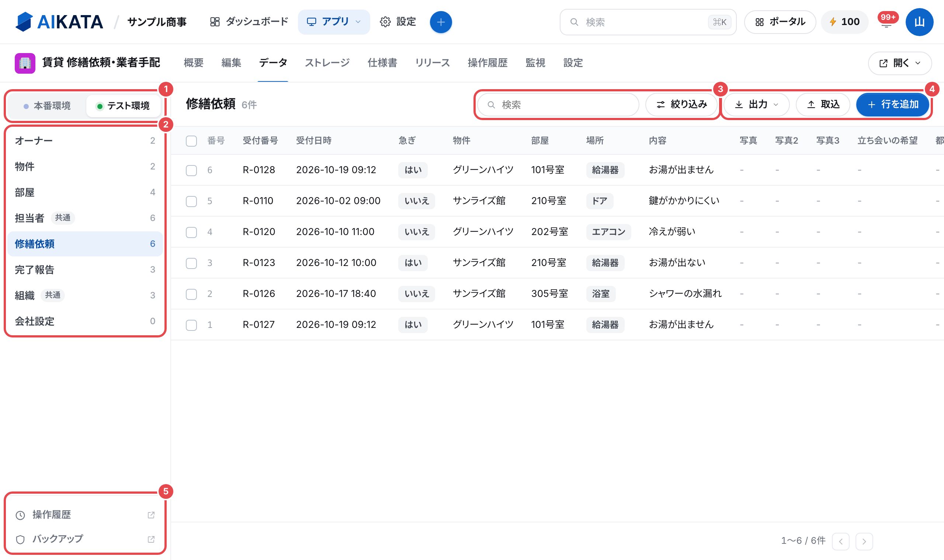
Task: Open バックアップ external link icon in sidebar
Action: 151,539
